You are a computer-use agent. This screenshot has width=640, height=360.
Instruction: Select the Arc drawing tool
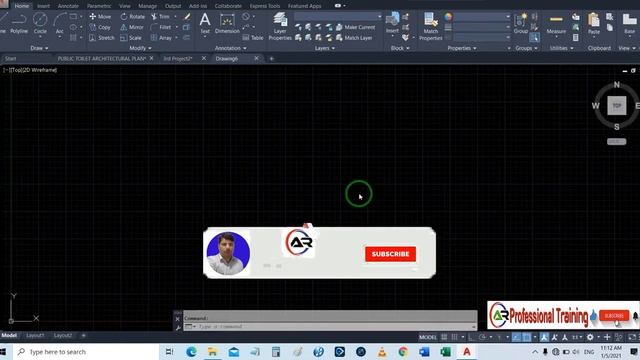[60, 23]
